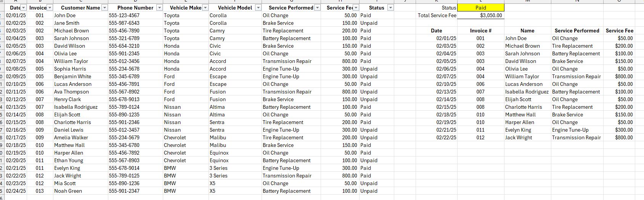Open the Invoice column filter arrow
The image size is (644, 200).
coord(49,8)
